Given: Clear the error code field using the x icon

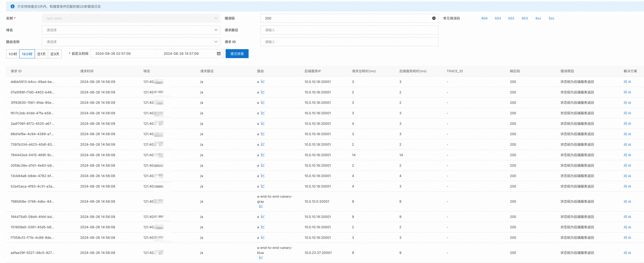Looking at the screenshot, I should point(434,18).
